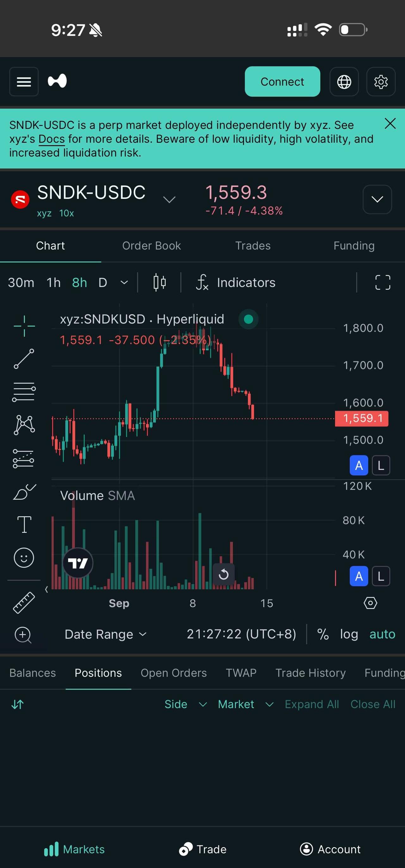Select the crosshair cursor tool
Viewport: 405px width, 868px height.
coord(24,326)
